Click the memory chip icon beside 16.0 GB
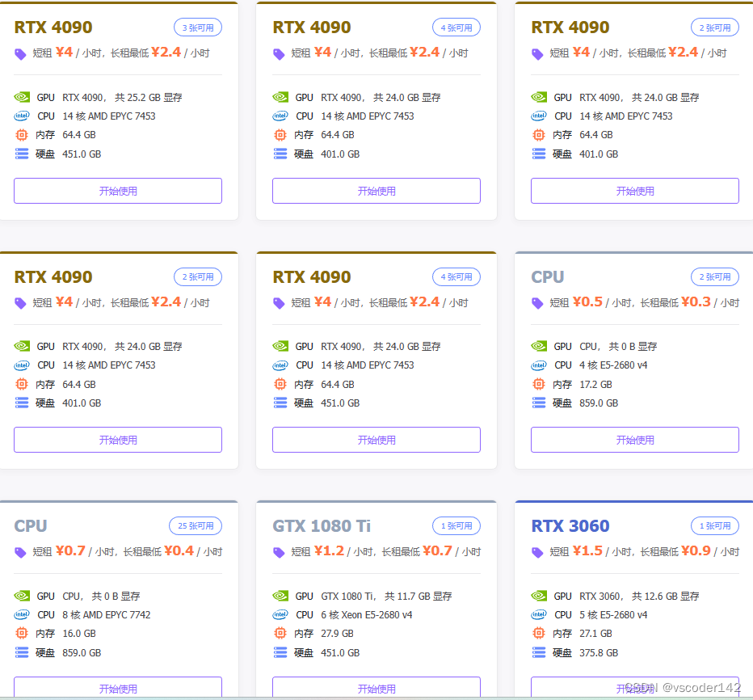The image size is (753, 700). 22,633
